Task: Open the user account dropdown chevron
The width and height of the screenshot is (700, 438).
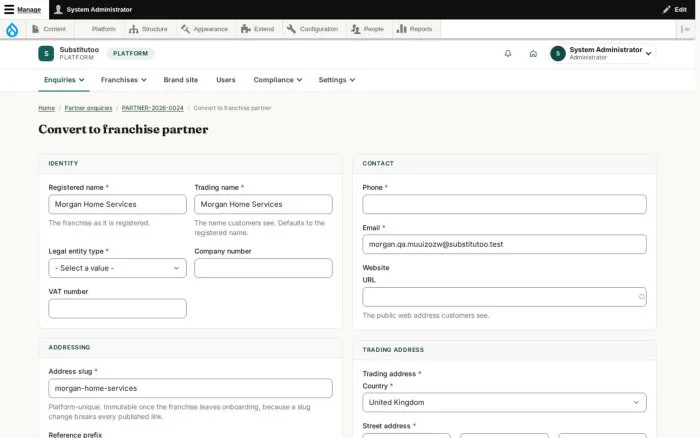Action: click(x=648, y=54)
